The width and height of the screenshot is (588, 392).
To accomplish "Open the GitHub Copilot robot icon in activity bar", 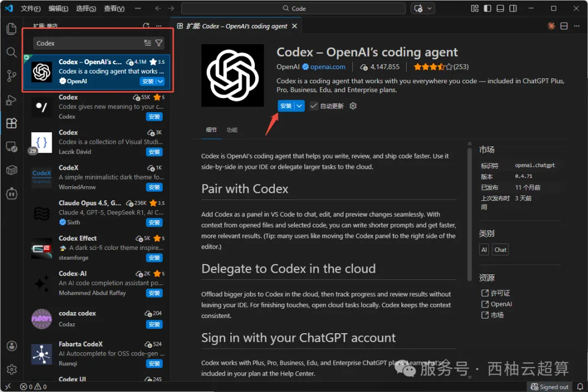I will (11, 194).
